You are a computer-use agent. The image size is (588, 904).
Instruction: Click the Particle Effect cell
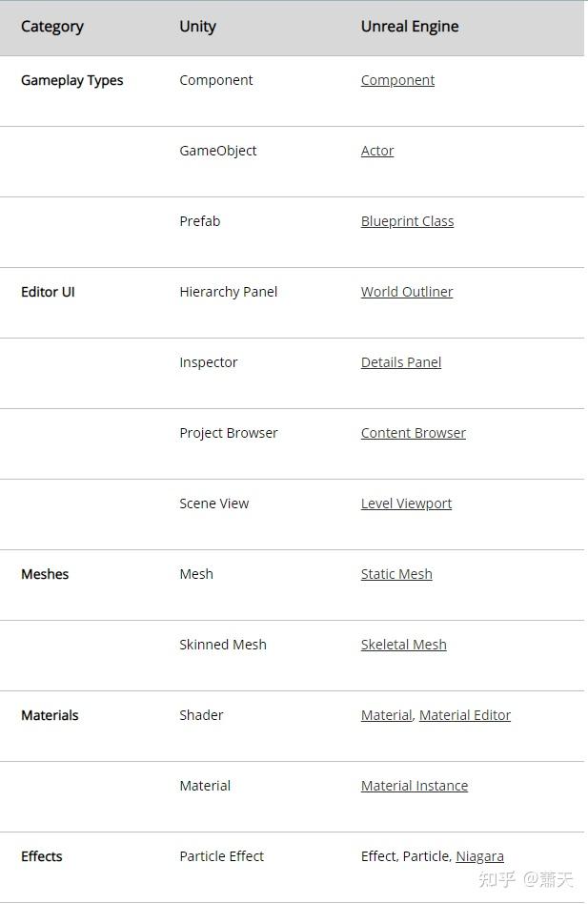222,856
